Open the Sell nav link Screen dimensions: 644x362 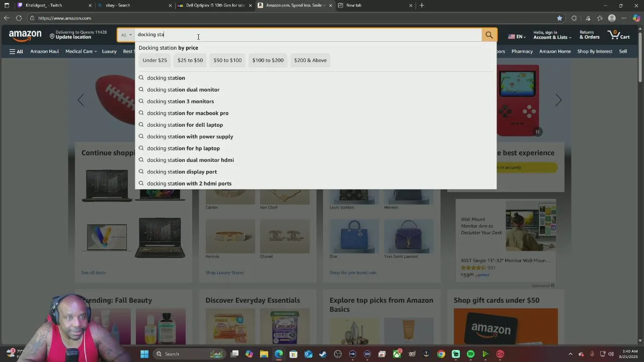click(623, 51)
